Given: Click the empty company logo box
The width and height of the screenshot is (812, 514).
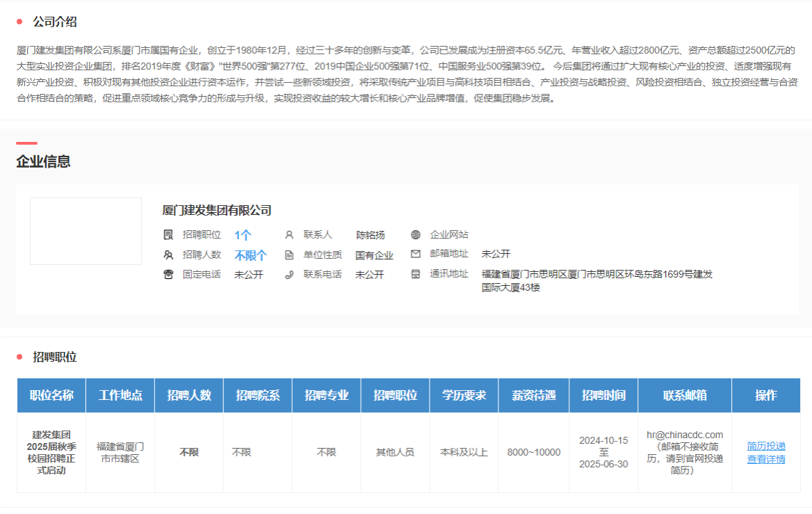Looking at the screenshot, I should (x=86, y=231).
